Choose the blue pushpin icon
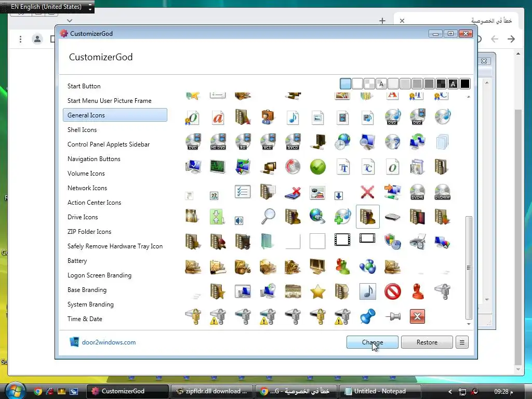The height and width of the screenshot is (399, 532). (x=367, y=316)
